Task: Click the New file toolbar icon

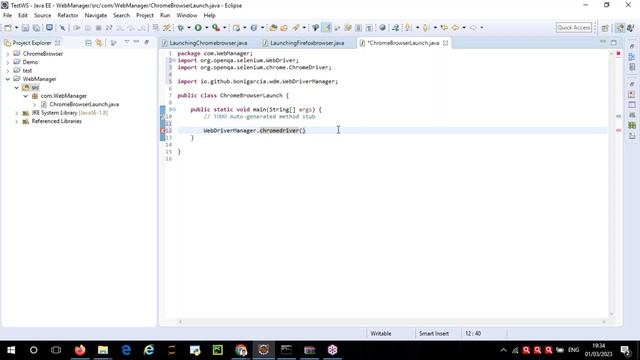Action: [x=8, y=28]
